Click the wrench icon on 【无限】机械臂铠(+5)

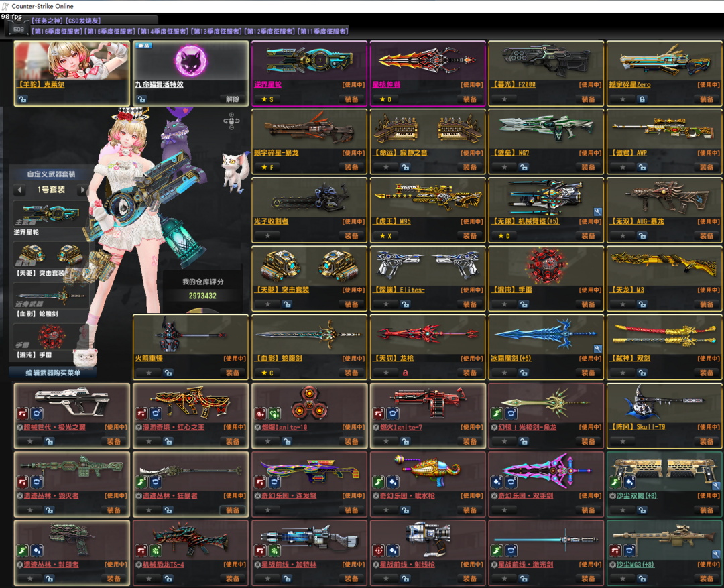point(597,212)
